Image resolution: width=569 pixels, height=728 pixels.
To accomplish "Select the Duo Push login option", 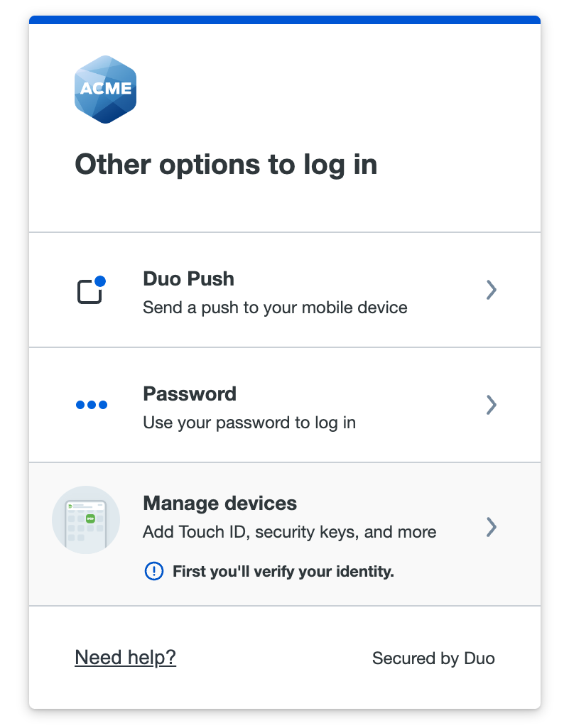I will (x=284, y=290).
